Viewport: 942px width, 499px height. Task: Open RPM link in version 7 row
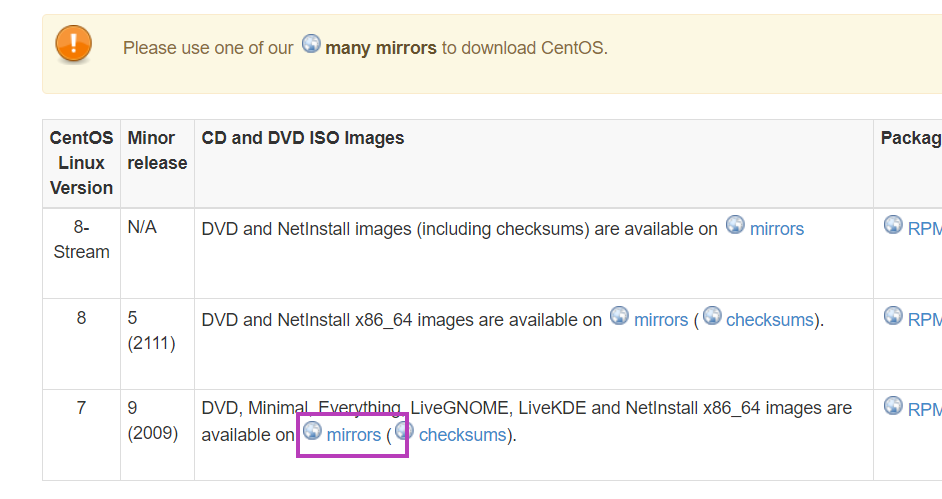[925, 410]
